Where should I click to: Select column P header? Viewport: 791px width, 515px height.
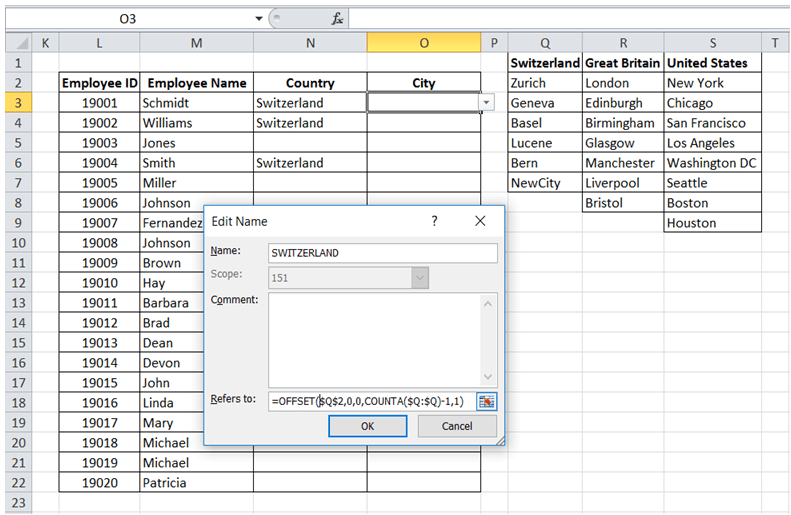tap(494, 43)
